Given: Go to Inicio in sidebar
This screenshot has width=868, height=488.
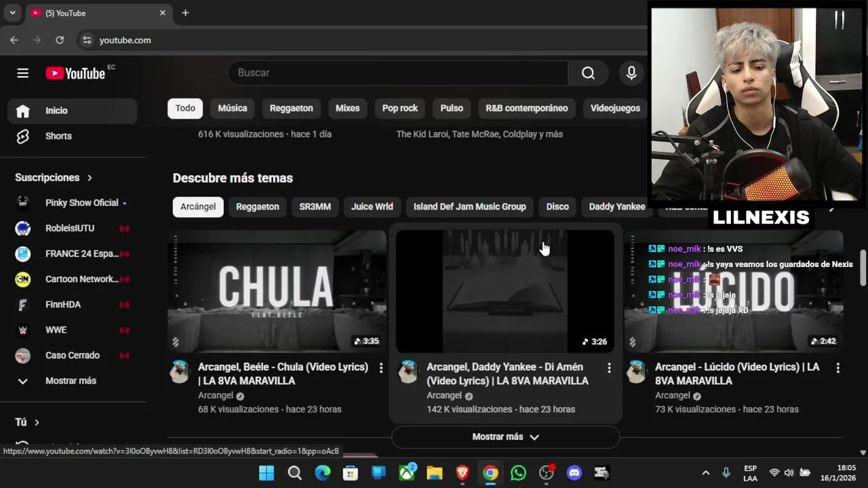Looking at the screenshot, I should [73, 110].
